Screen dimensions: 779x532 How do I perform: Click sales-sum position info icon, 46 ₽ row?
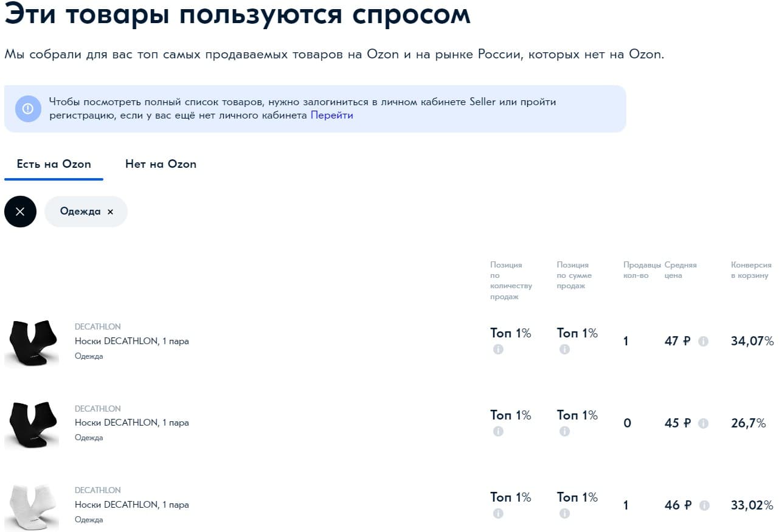[564, 514]
